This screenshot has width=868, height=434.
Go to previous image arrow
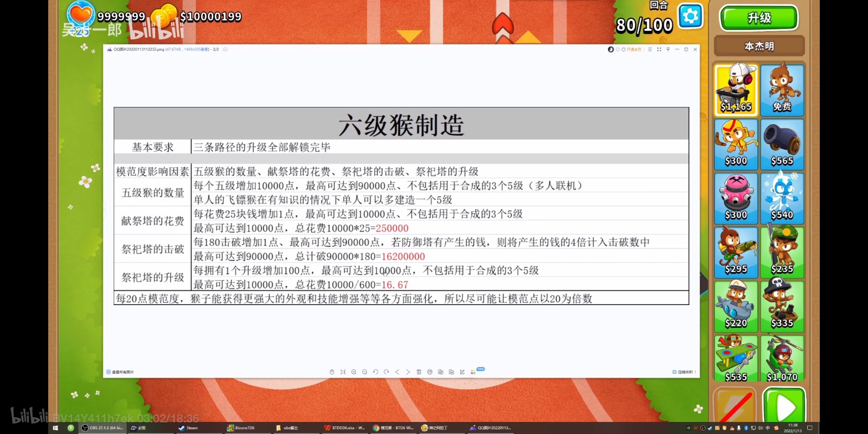tap(397, 372)
